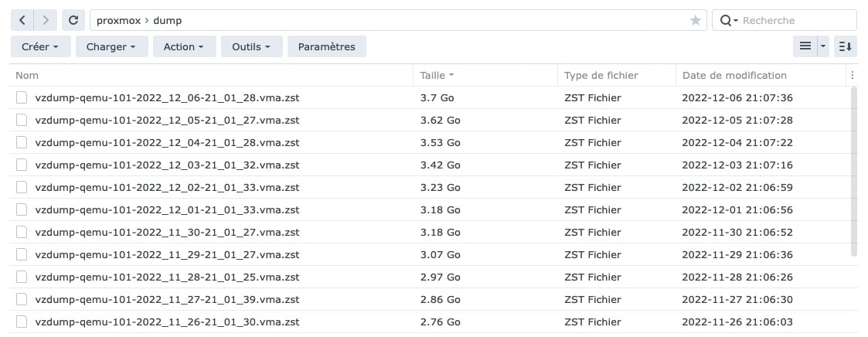Open the Action menu
Screen dimensions: 868x337
(x=184, y=46)
